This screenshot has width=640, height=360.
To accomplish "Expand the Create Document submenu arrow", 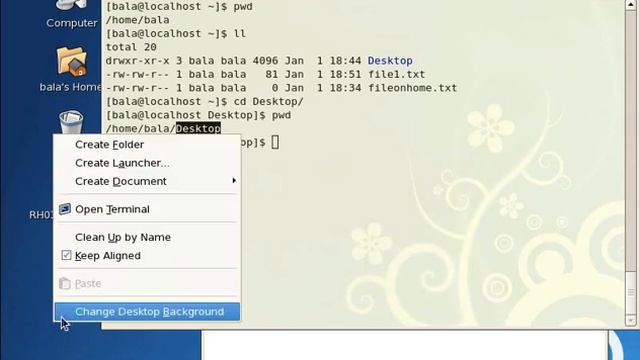I will pyautogui.click(x=234, y=180).
